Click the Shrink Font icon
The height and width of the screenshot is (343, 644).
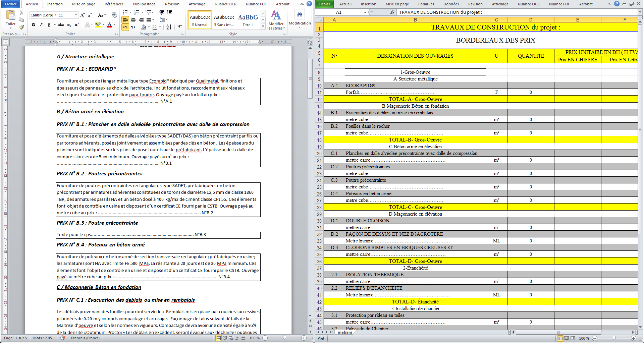coord(90,15)
